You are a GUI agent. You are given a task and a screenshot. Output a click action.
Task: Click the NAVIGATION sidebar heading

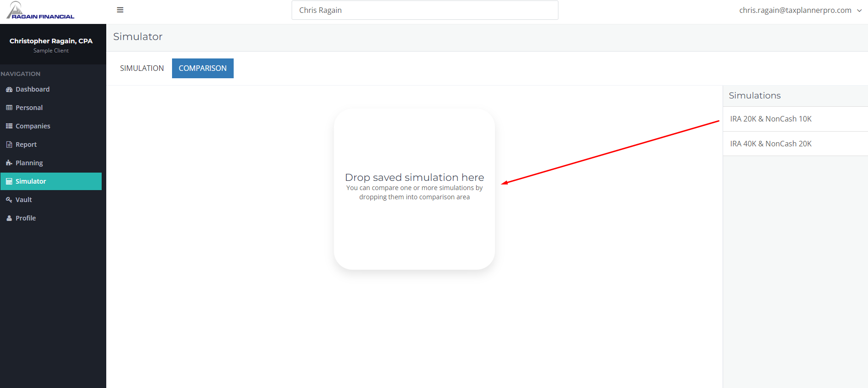(x=20, y=74)
